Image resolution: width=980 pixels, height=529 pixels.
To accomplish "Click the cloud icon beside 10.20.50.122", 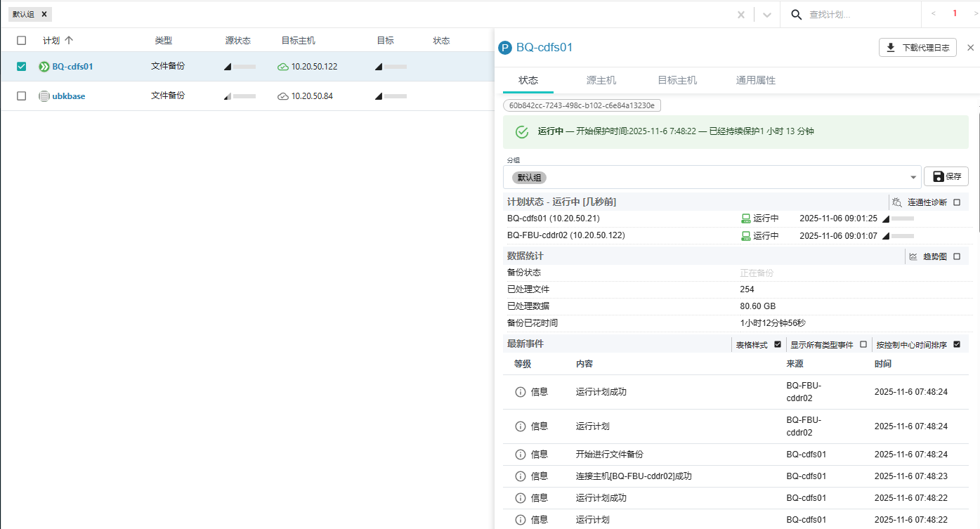I will (x=283, y=67).
